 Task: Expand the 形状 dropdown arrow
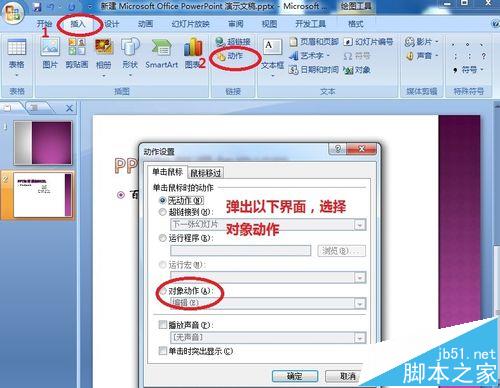(130, 76)
